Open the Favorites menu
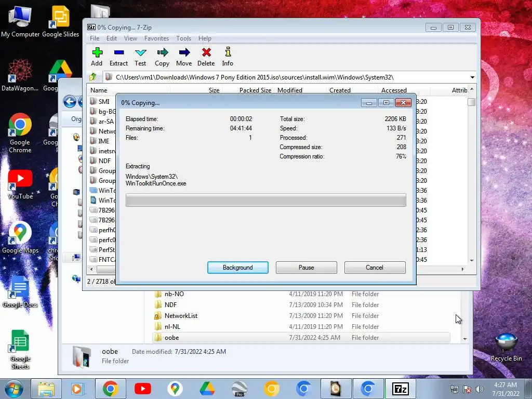 156,38
